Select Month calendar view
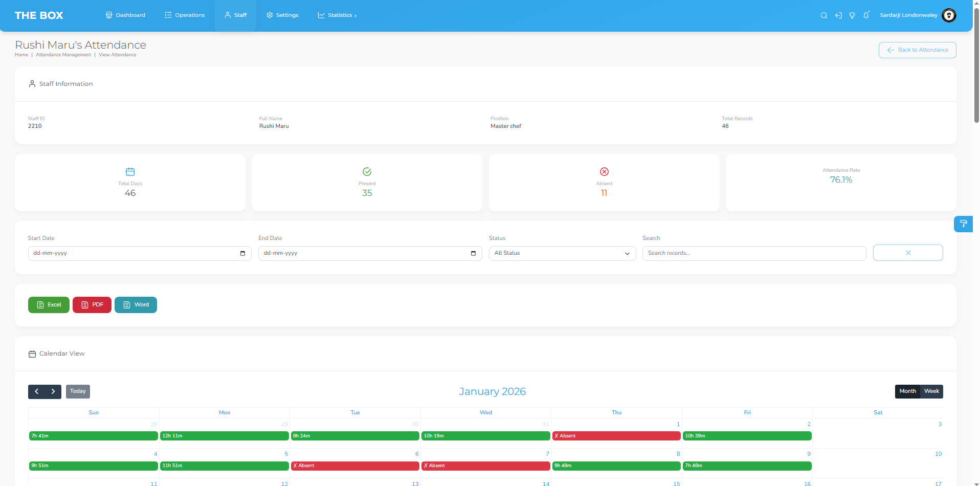This screenshot has height=486, width=980. (x=907, y=391)
